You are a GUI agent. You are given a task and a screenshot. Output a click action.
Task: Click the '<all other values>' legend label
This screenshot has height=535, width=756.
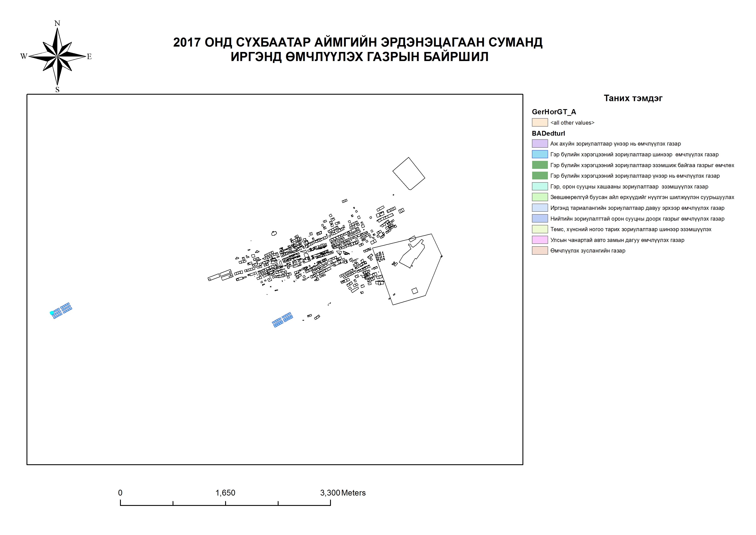pyautogui.click(x=572, y=123)
